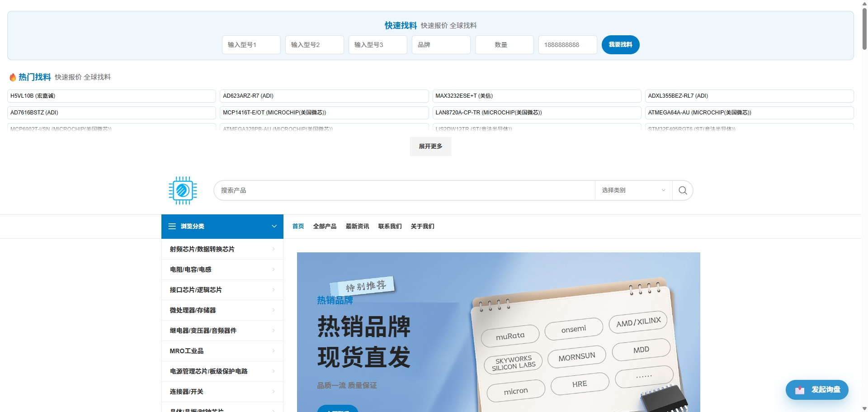Open MAX3232ESE+T (美信) hot part
Screen dimensions: 868x412
tap(537, 96)
